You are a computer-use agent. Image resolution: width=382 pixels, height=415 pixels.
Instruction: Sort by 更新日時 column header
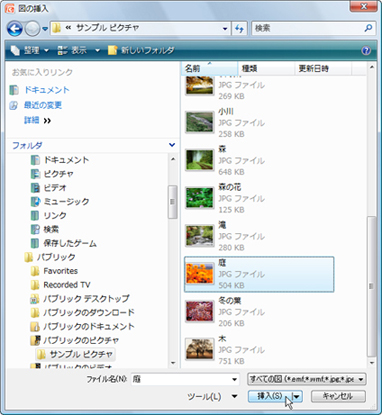[x=323, y=69]
